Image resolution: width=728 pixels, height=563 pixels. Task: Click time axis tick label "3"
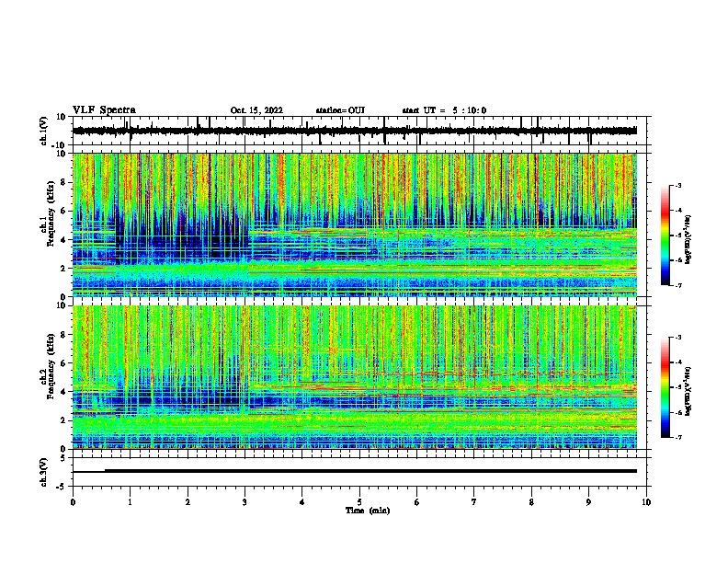(245, 502)
